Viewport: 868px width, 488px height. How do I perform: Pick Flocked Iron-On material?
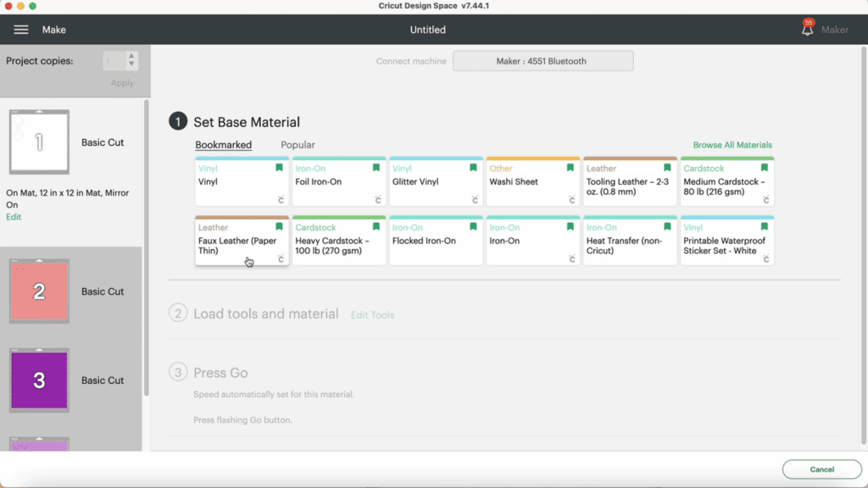[x=436, y=241]
